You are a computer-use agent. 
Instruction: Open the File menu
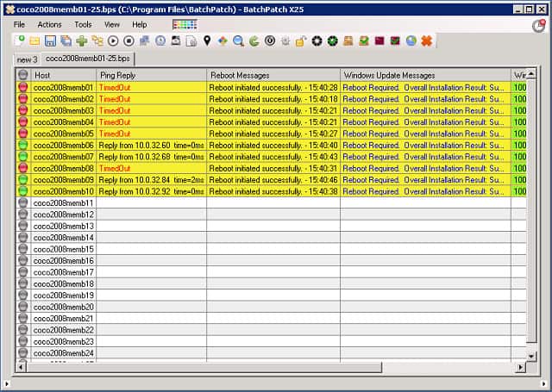click(19, 25)
